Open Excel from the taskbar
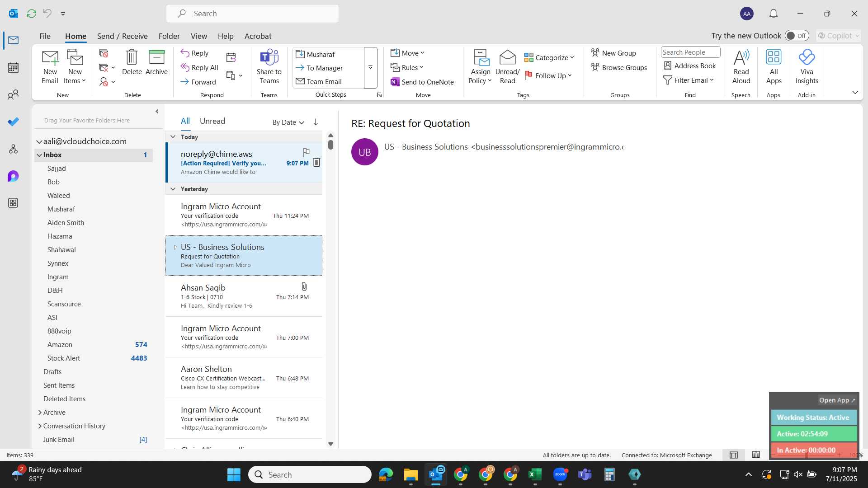868x488 pixels. tap(535, 474)
